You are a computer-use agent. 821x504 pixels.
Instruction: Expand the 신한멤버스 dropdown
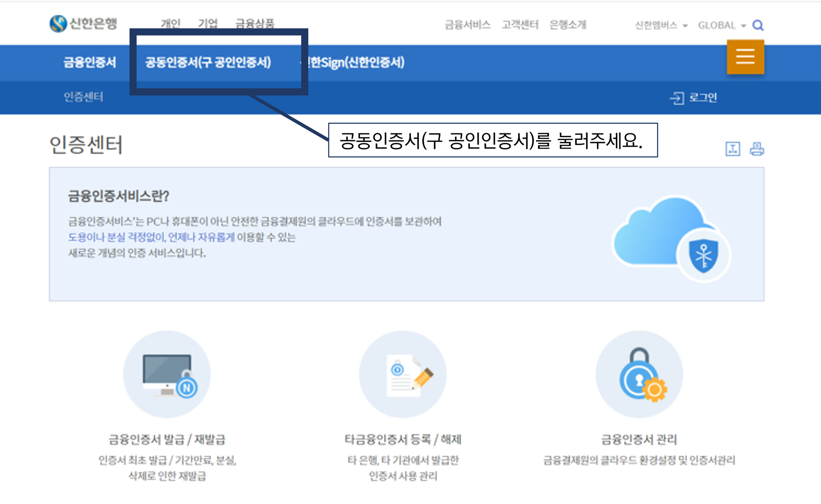click(x=661, y=25)
